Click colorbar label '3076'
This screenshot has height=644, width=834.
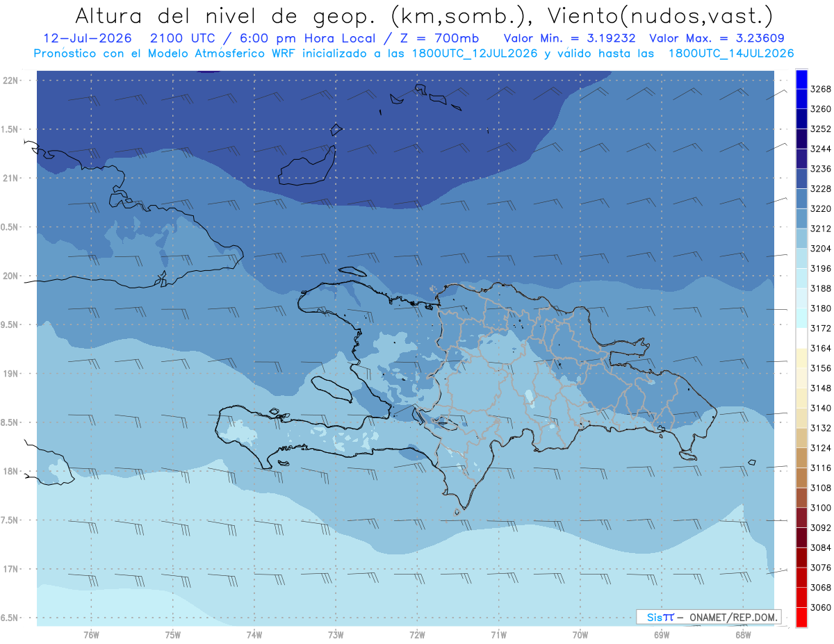pos(821,568)
